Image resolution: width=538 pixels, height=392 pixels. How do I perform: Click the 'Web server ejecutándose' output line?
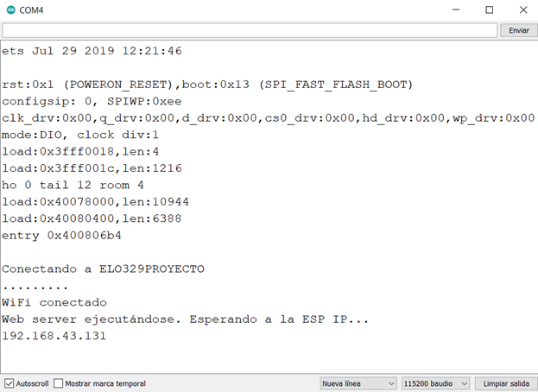(x=185, y=319)
